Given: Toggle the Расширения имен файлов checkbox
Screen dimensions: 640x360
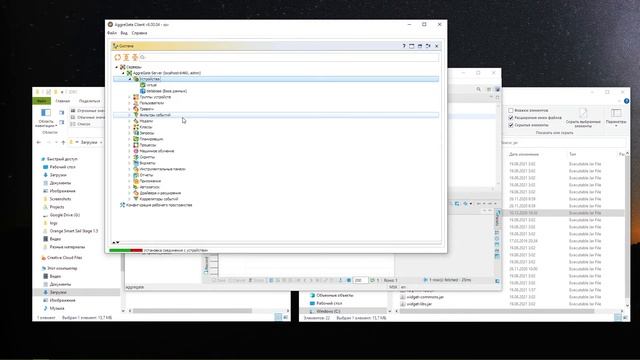Looking at the screenshot, I should click(x=511, y=118).
